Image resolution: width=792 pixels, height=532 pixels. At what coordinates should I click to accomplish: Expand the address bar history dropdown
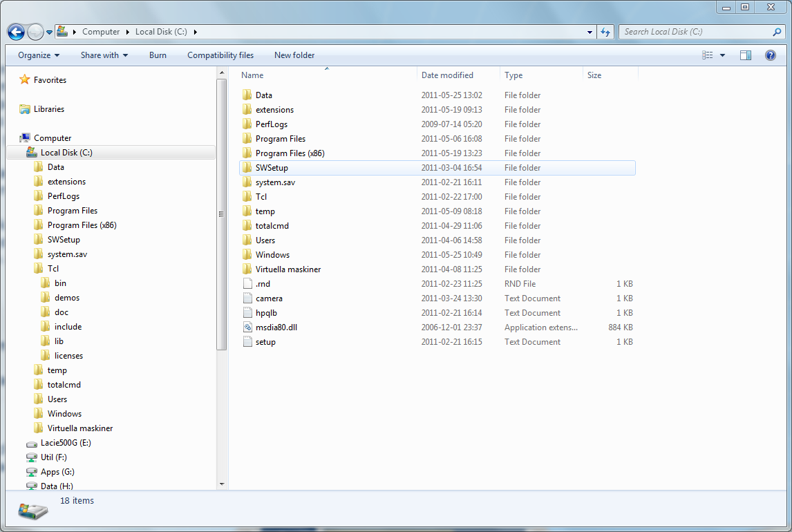(x=590, y=32)
